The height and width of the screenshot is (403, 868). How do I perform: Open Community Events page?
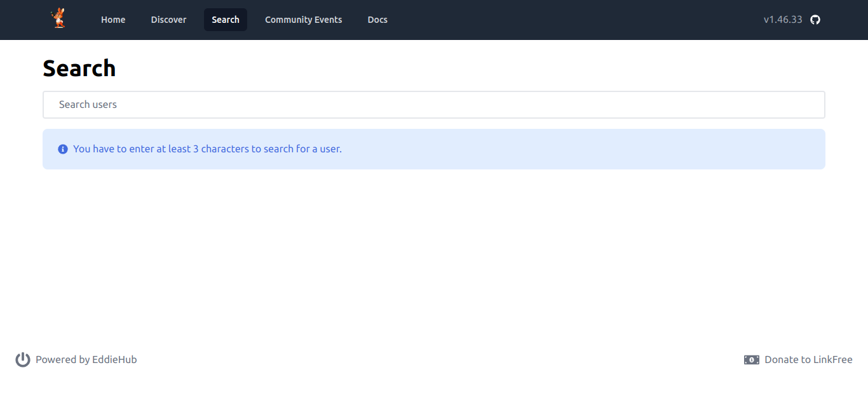(x=303, y=20)
